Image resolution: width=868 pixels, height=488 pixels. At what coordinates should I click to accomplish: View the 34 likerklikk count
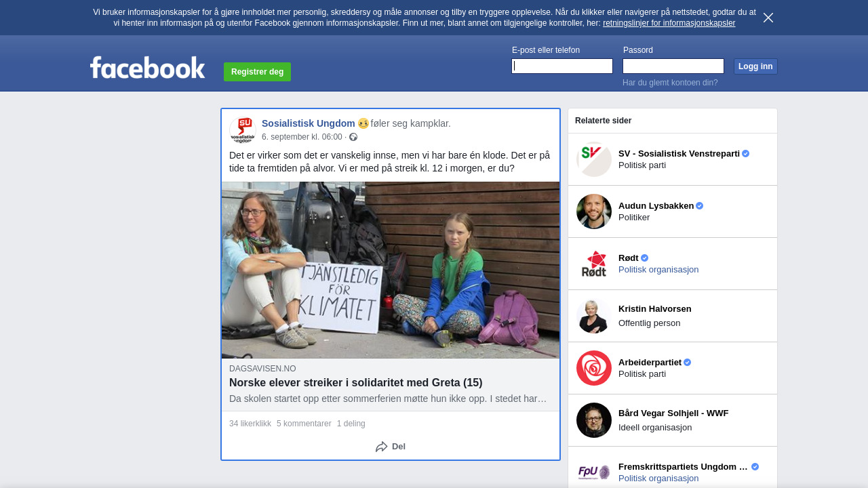(x=250, y=424)
